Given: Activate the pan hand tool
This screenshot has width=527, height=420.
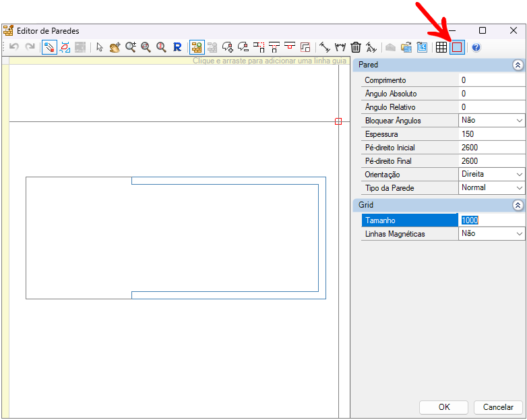Looking at the screenshot, I should tap(115, 47).
